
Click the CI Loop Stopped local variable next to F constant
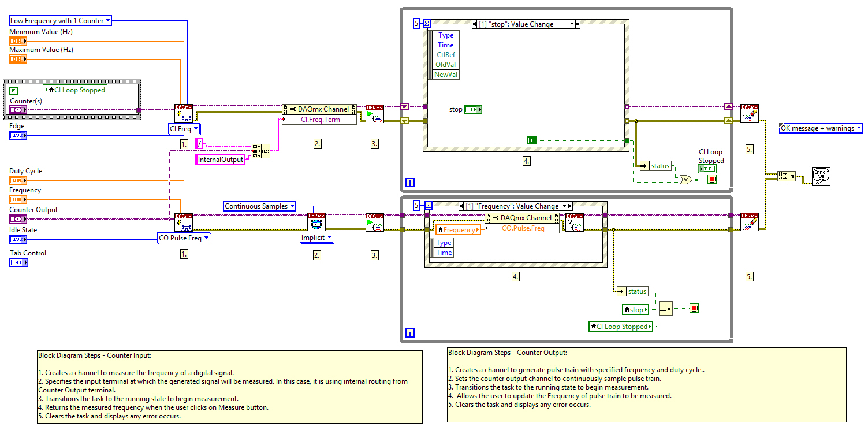click(76, 90)
